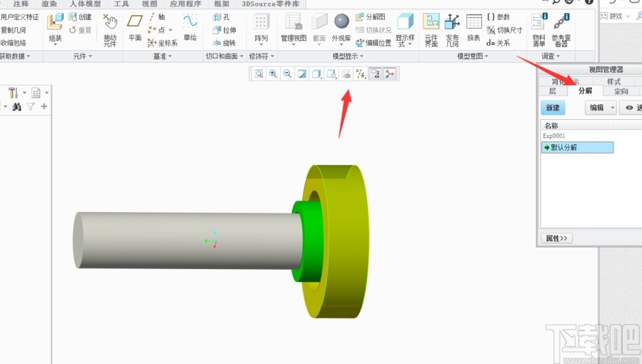Open the 视图 ribbon tab

click(x=149, y=4)
